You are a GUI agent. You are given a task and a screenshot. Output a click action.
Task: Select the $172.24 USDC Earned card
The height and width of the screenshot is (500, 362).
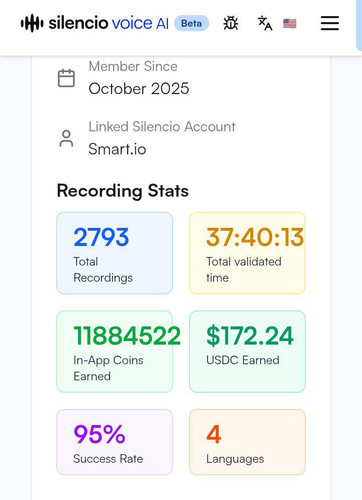point(247,352)
